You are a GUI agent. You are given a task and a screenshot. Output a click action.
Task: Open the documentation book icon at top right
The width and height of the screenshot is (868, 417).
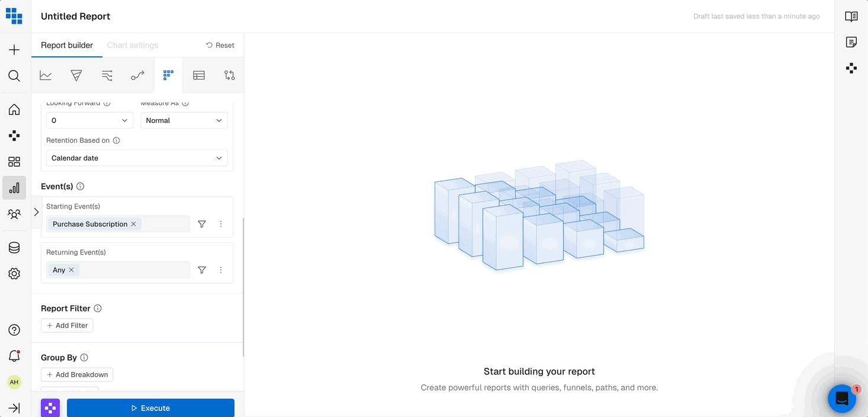(x=851, y=17)
